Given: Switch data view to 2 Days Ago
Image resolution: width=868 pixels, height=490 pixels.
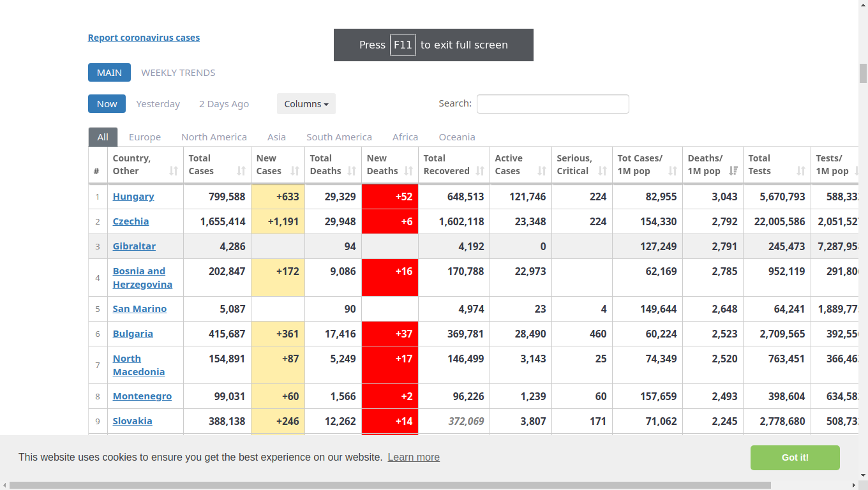Looking at the screenshot, I should click(224, 104).
